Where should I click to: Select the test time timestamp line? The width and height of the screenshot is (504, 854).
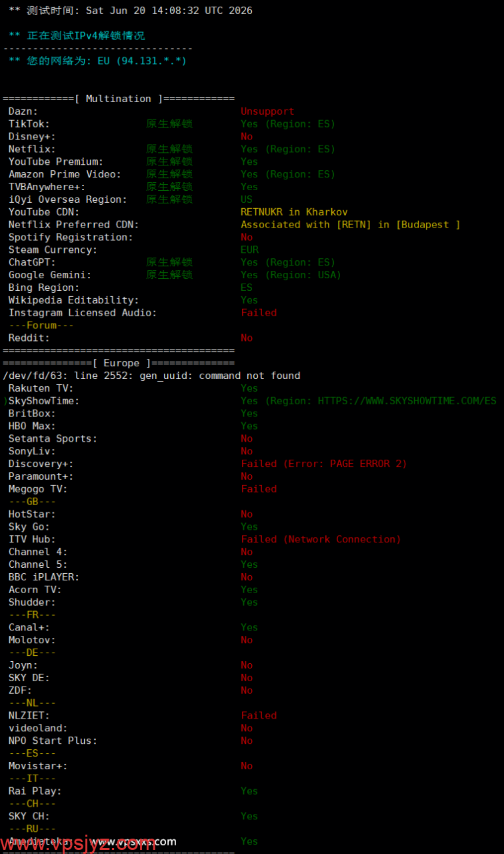(x=131, y=11)
